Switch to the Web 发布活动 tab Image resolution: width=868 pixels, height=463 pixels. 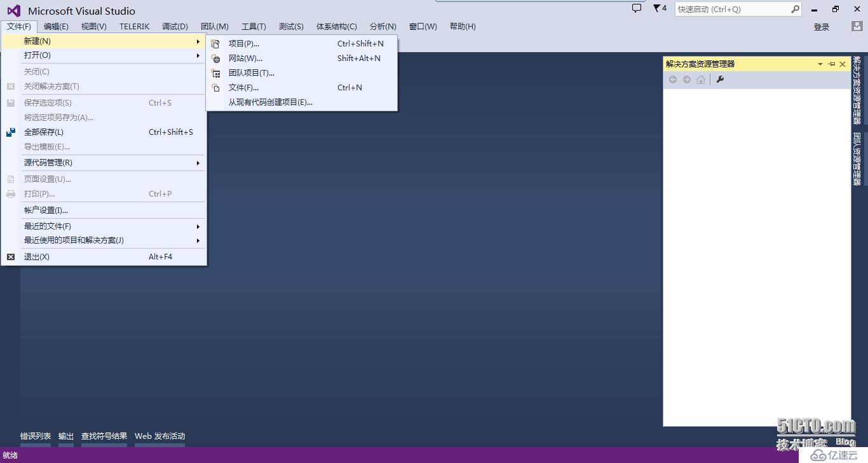pos(160,436)
